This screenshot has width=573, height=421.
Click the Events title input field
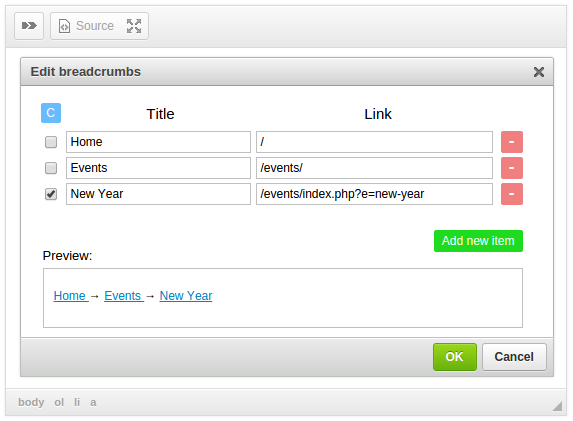click(158, 168)
